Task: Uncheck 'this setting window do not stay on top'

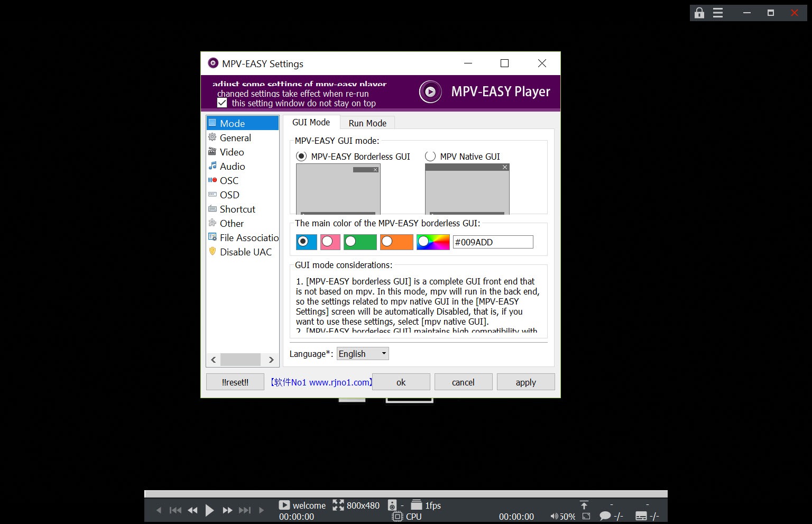Action: 222,102
